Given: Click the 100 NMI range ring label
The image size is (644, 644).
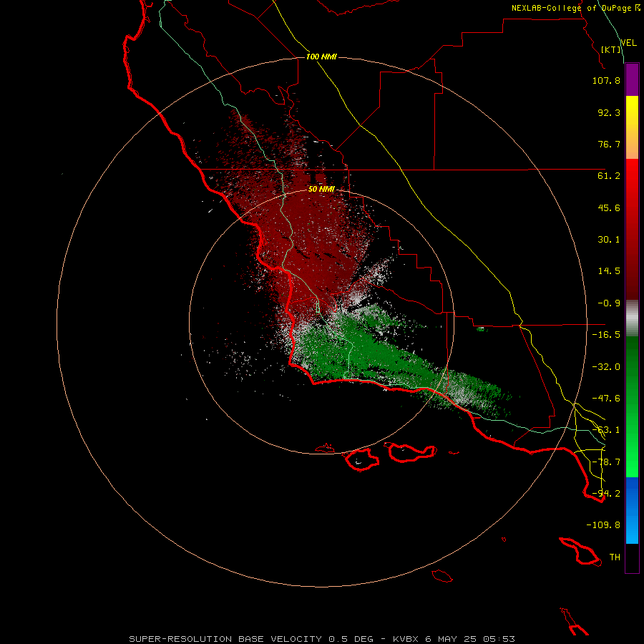Looking at the screenshot, I should (321, 57).
